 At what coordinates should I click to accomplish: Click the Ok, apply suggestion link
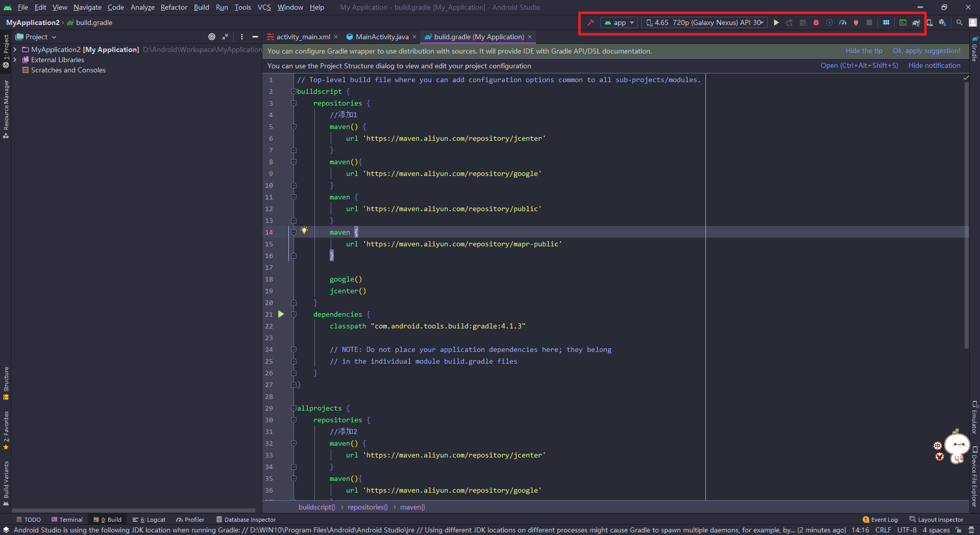click(x=926, y=50)
